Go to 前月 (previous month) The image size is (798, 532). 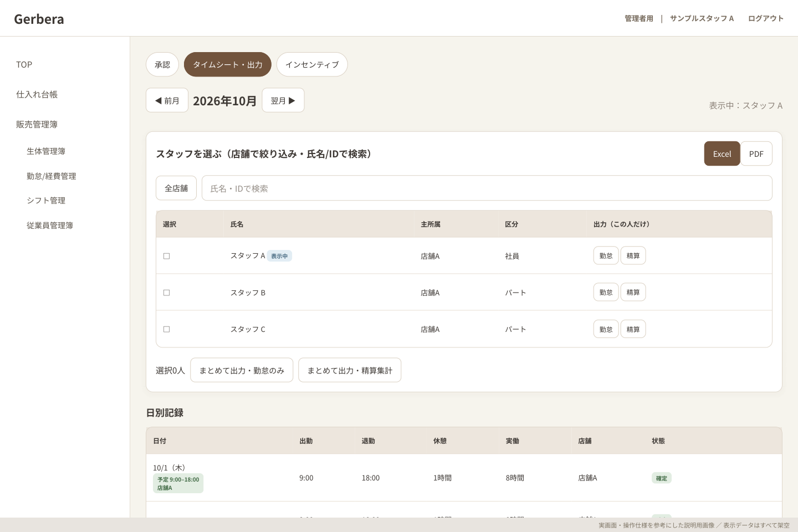point(167,100)
